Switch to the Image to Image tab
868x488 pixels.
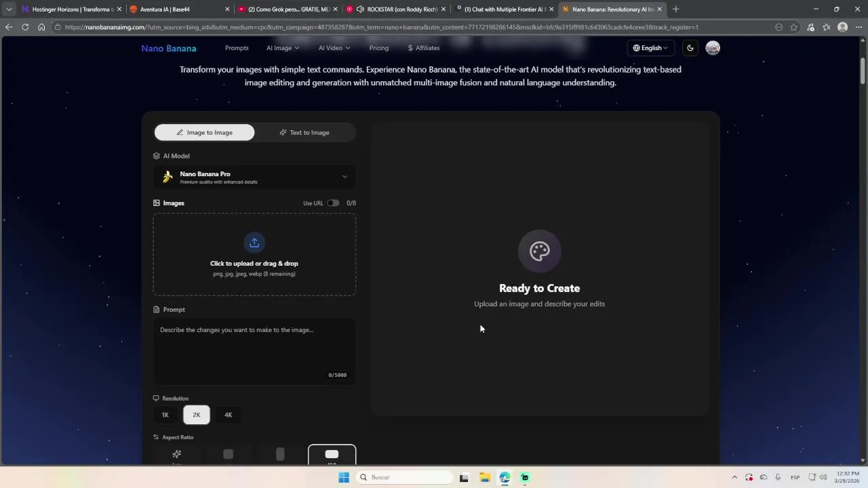coord(205,133)
